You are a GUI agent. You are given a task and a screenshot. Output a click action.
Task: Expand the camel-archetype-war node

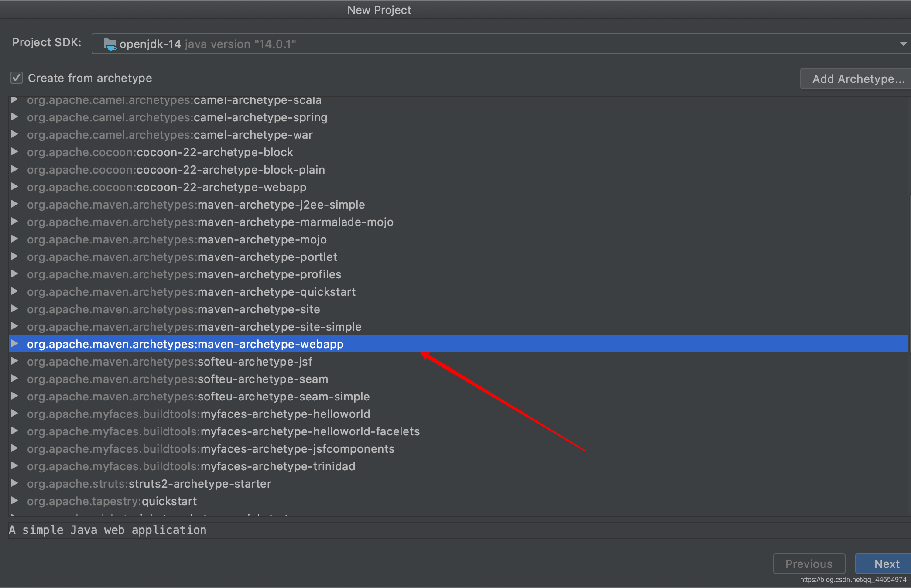click(14, 134)
